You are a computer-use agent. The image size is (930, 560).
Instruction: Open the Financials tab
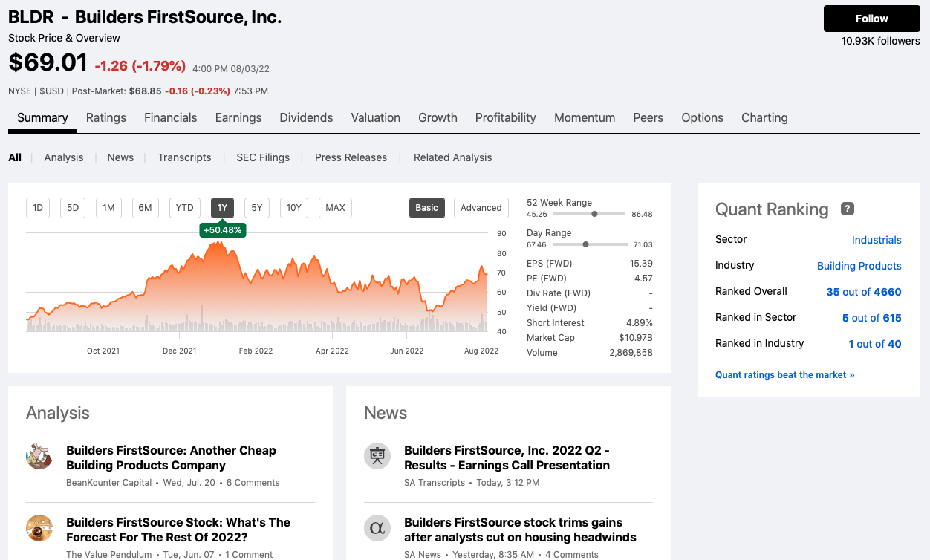pyautogui.click(x=171, y=117)
